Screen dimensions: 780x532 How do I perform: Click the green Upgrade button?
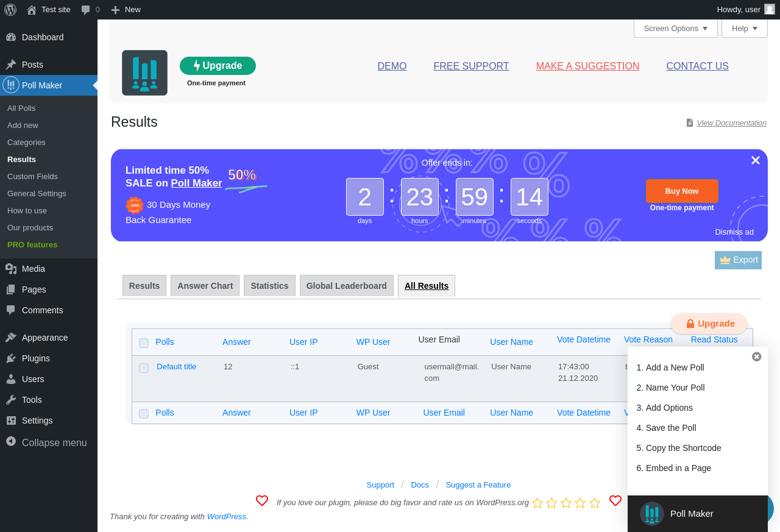tap(218, 66)
